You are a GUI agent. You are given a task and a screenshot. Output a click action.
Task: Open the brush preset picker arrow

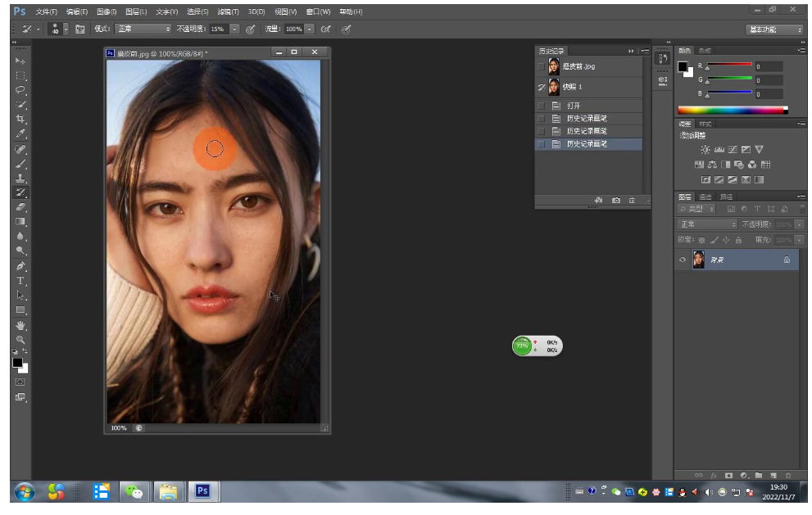pos(66,29)
